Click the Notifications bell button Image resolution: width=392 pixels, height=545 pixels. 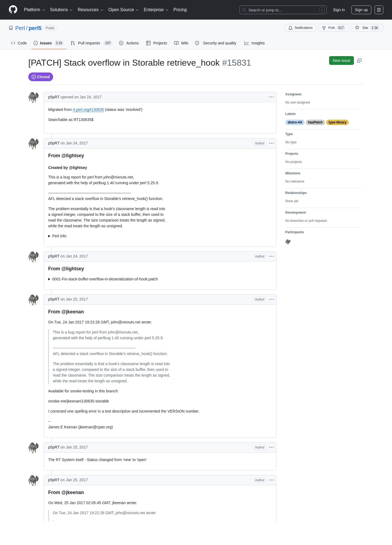click(x=300, y=28)
